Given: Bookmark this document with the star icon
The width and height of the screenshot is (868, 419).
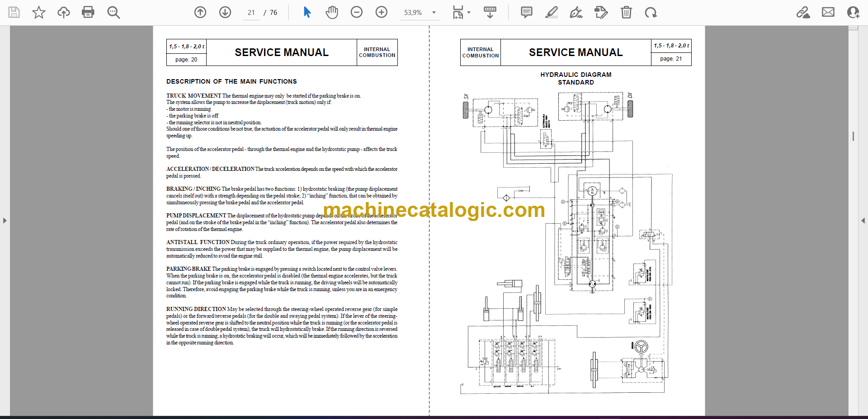Looking at the screenshot, I should [39, 12].
